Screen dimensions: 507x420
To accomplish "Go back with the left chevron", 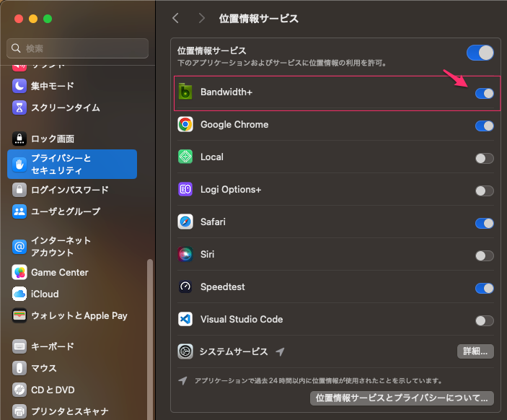I will click(175, 18).
